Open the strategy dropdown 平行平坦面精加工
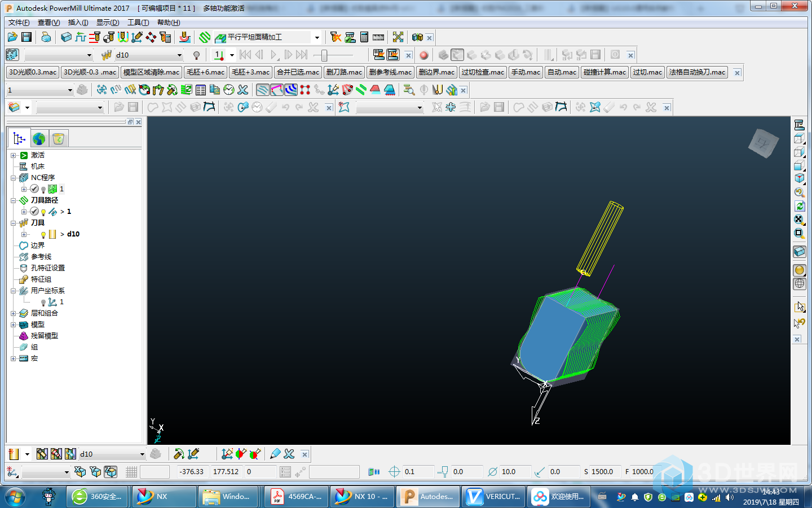The width and height of the screenshot is (812, 508). (x=317, y=37)
